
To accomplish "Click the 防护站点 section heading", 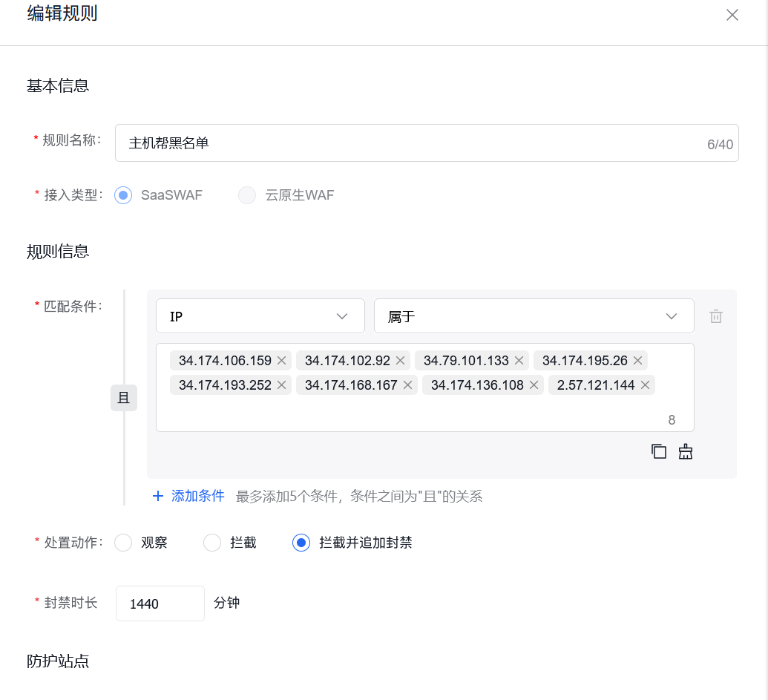I will tap(58, 661).
